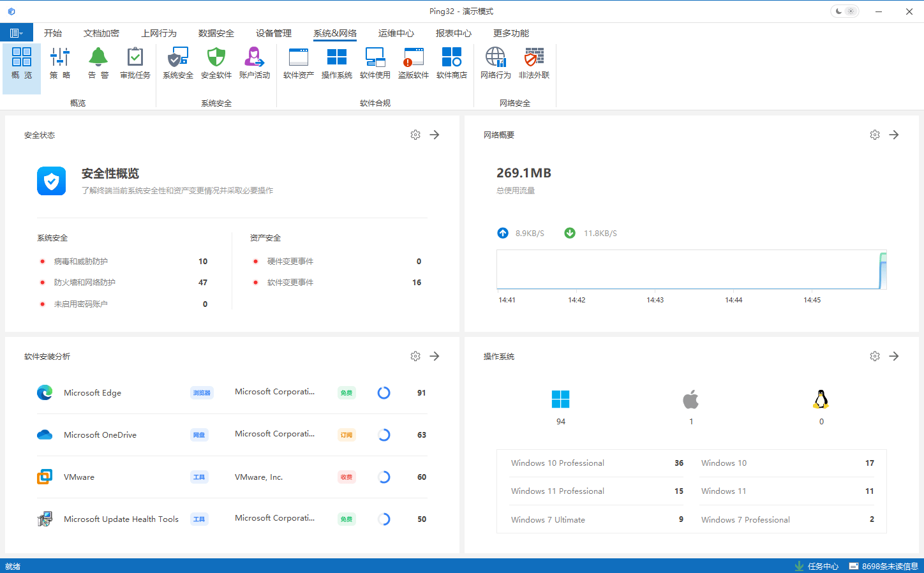Image resolution: width=924 pixels, height=573 pixels.
Task: Click 8698条未读信息 unread messages link
Action: [x=884, y=566]
